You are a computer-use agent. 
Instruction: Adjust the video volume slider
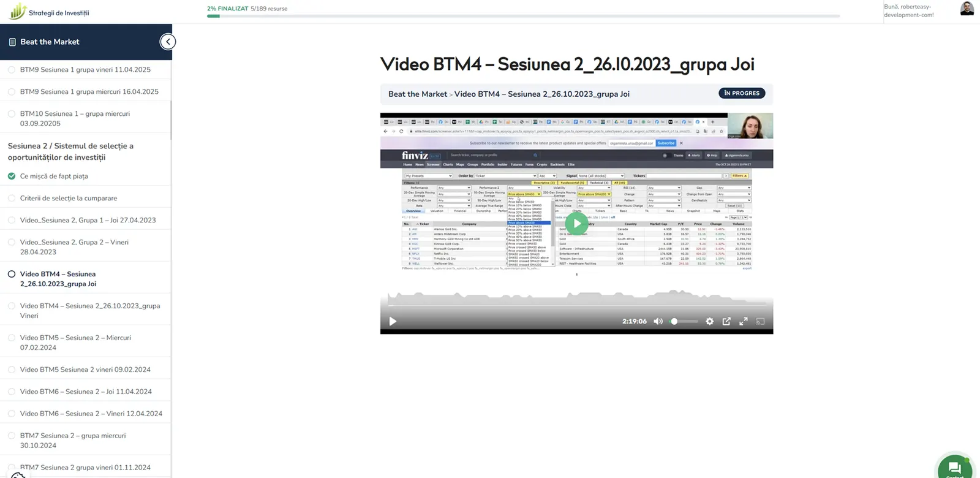tap(684, 321)
